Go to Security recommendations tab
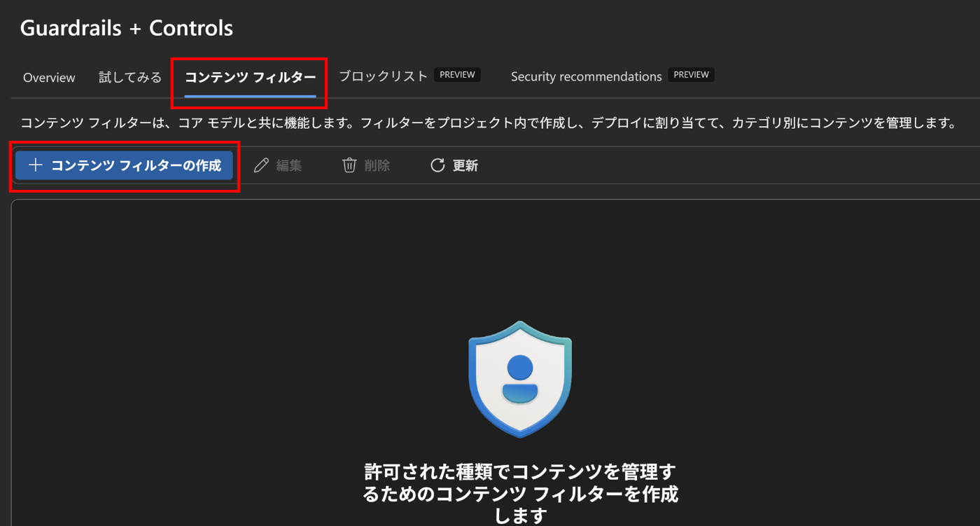This screenshot has width=980, height=526. 586,76
